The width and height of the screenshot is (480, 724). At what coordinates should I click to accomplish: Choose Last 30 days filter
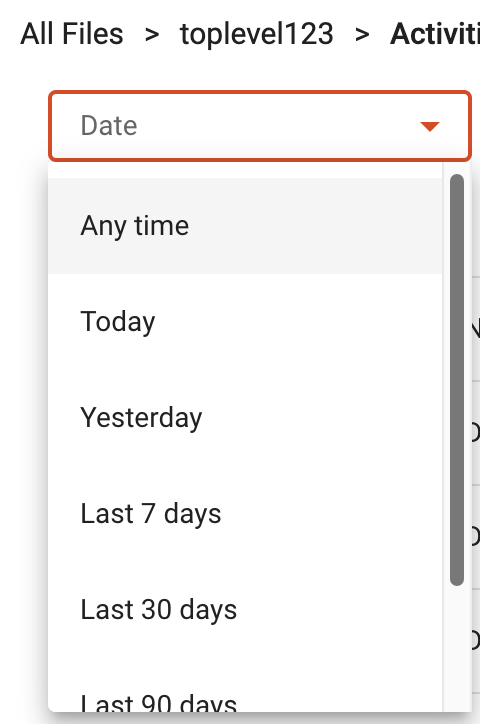tap(159, 609)
